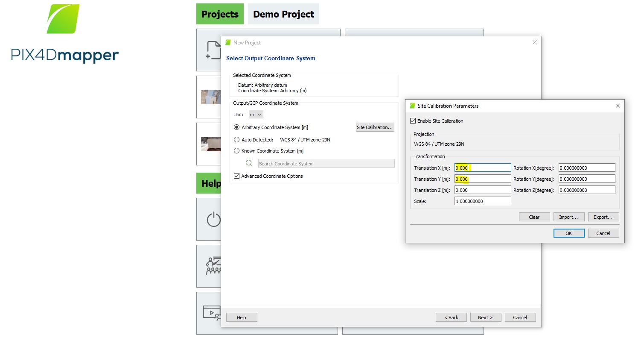The width and height of the screenshot is (644, 350).
Task: Focus the Rotation Z[degree] field
Action: [587, 190]
